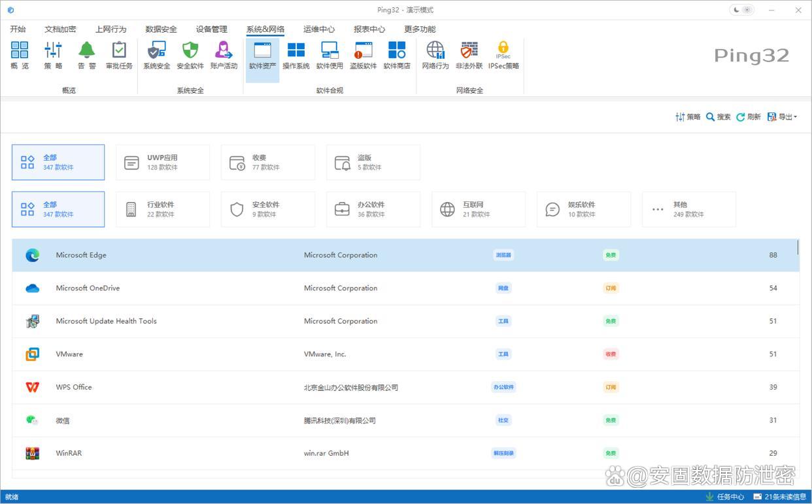Screen dimensions: 812x504
Task: Open 软件商店 from the ribbon
Action: pyautogui.click(x=397, y=55)
